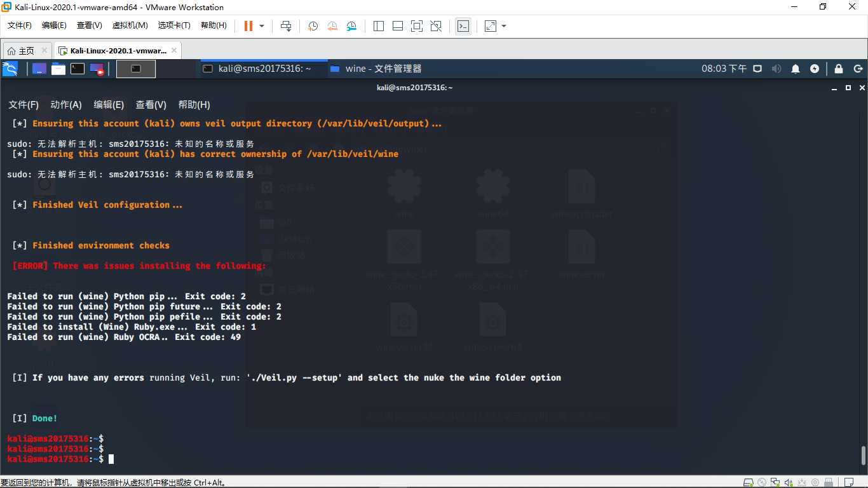Image resolution: width=868 pixels, height=488 pixels.
Task: Toggle the VMware sidebar library panel
Action: [x=379, y=26]
